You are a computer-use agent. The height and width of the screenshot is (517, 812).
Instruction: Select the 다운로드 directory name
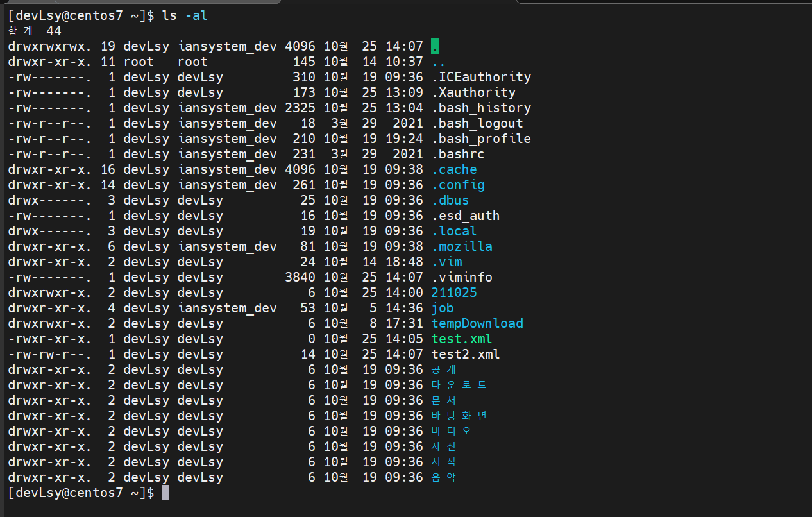click(x=459, y=385)
